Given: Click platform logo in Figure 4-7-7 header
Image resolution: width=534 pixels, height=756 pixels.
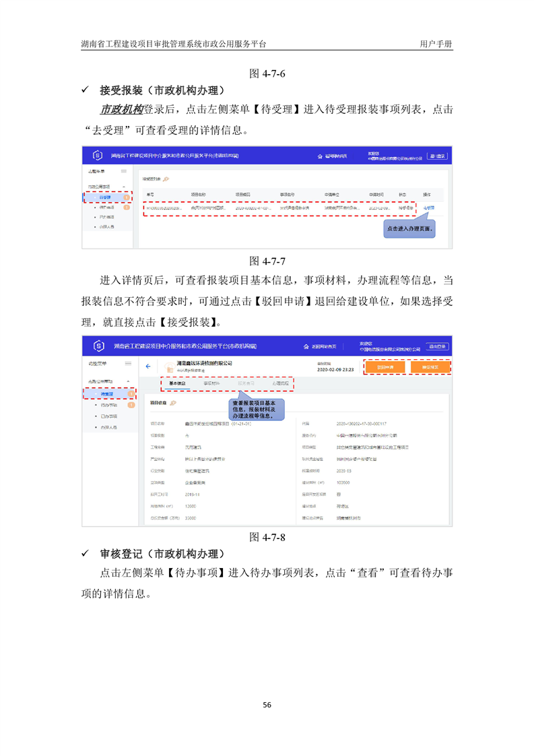Looking at the screenshot, I should [98, 155].
